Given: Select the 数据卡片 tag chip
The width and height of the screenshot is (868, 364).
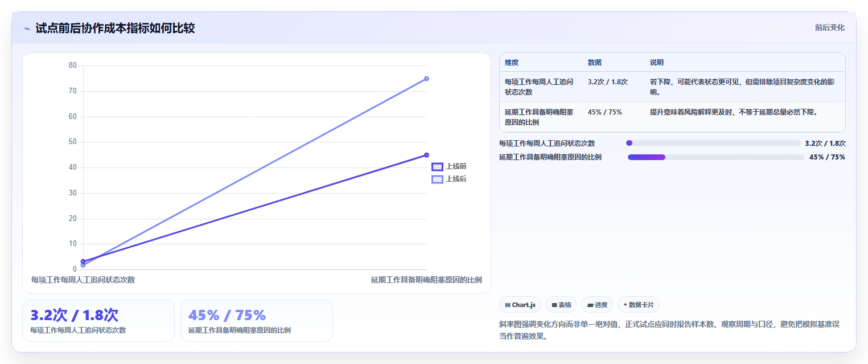Looking at the screenshot, I should pos(639,305).
